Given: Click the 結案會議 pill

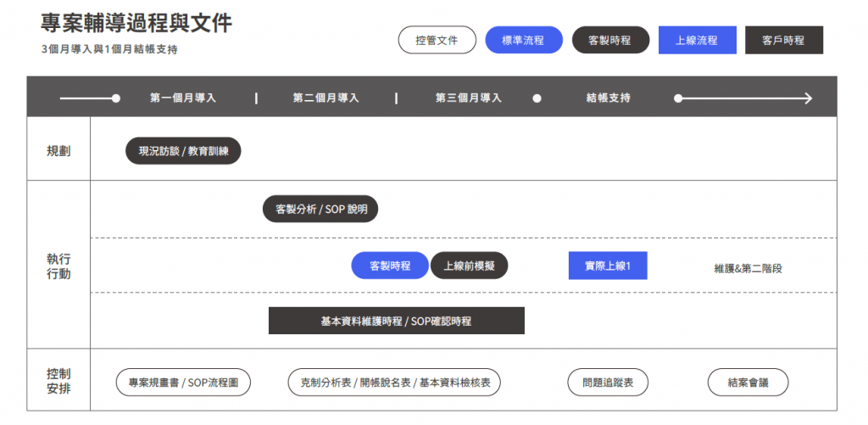Looking at the screenshot, I should tap(748, 383).
